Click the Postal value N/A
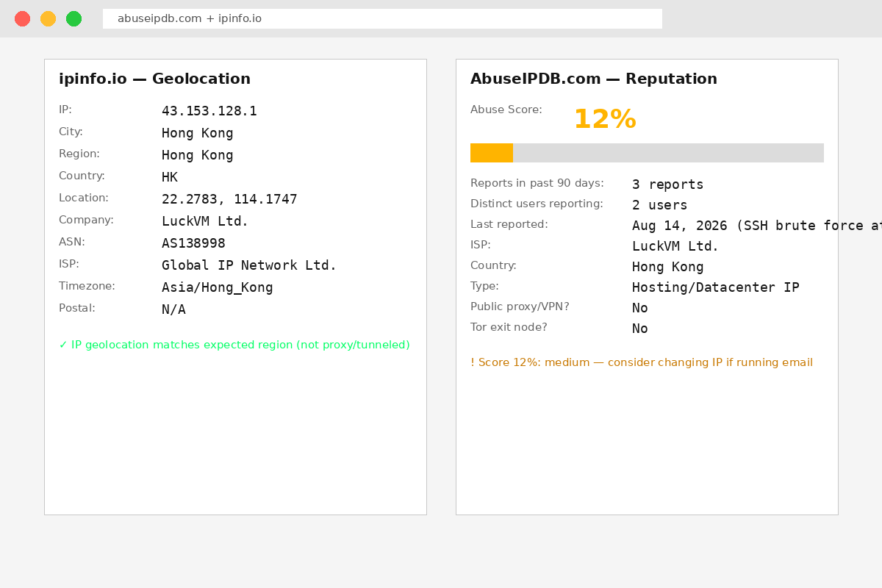Screen dimensions: 882x588 [173, 309]
